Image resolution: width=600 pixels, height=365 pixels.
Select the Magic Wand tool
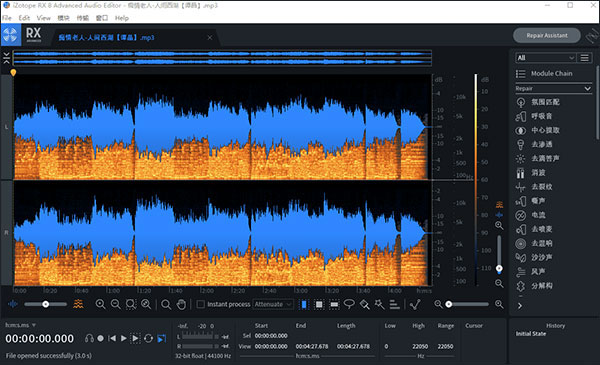pos(380,305)
